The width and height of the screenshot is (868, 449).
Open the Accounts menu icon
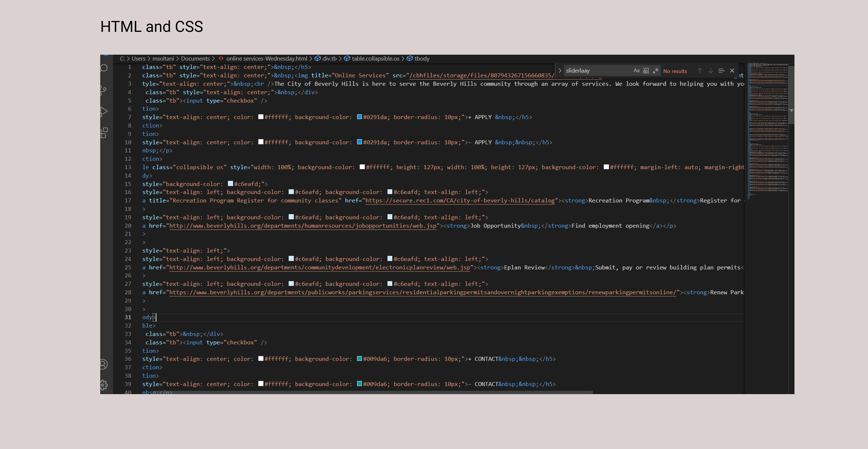104,364
